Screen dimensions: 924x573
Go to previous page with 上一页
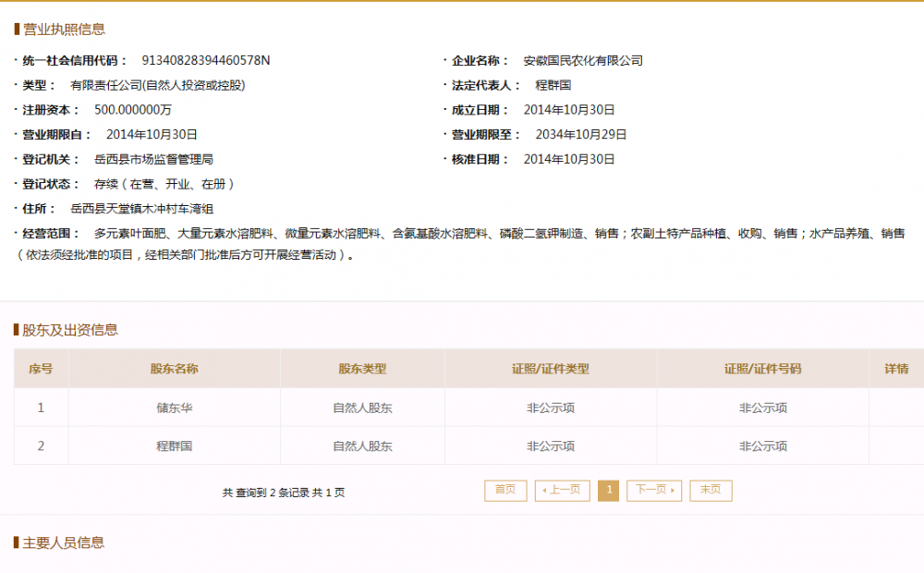click(562, 491)
